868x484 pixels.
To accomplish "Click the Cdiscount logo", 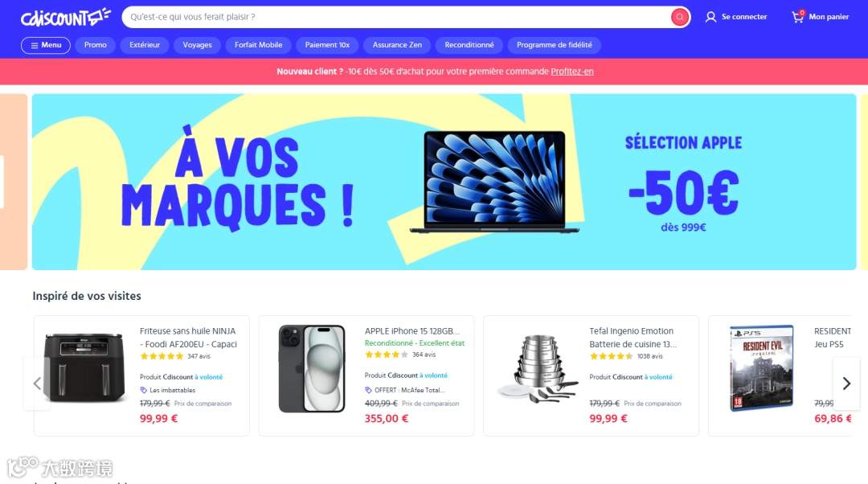I will (x=66, y=17).
